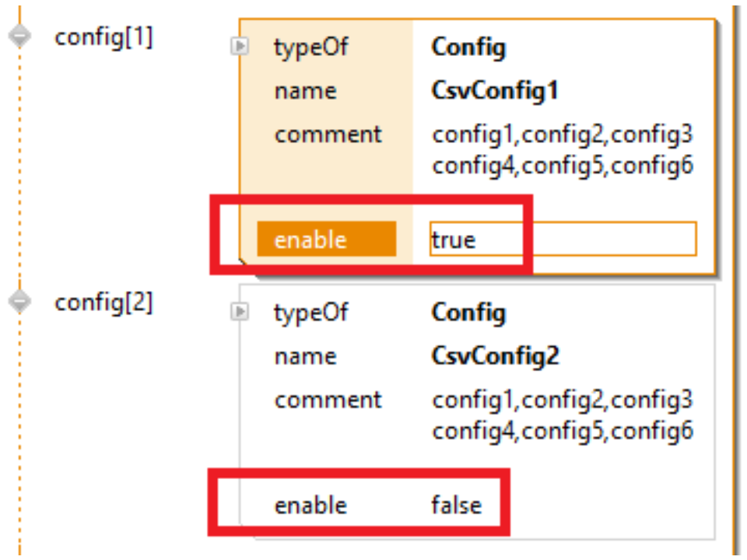Select the enable label in config[2]

tap(310, 506)
